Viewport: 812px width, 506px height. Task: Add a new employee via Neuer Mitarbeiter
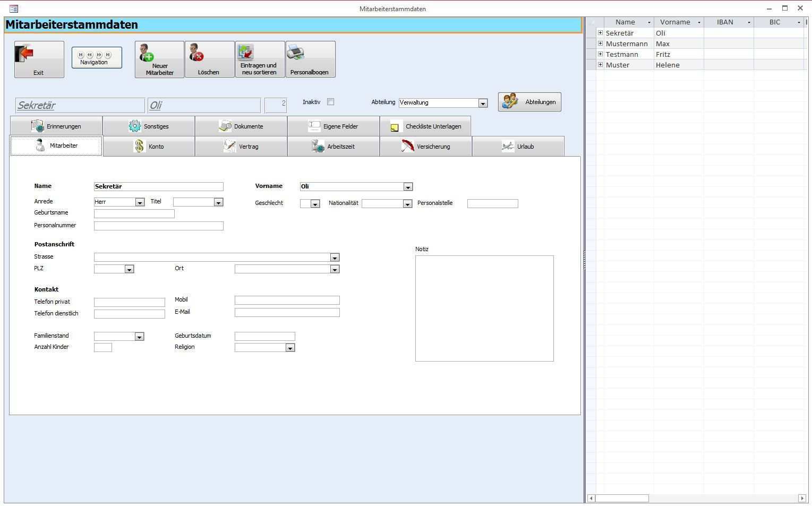[159, 59]
